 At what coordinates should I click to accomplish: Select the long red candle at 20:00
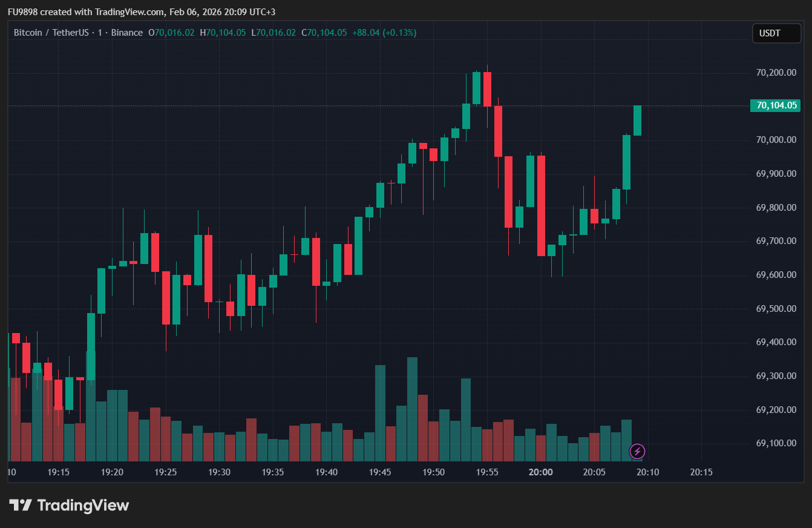click(541, 206)
